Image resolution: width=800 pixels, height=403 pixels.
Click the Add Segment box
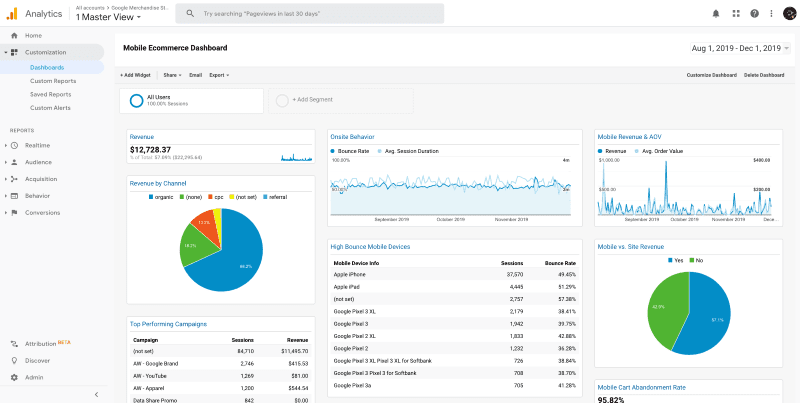pos(315,100)
